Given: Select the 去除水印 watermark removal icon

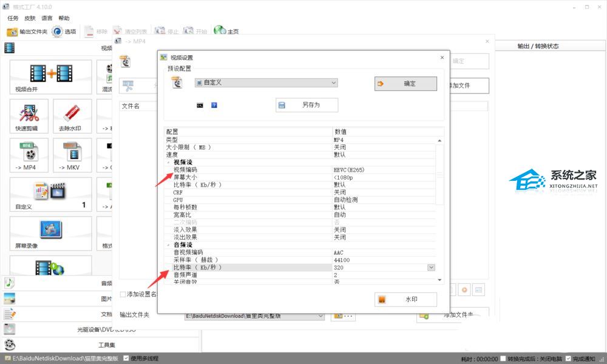Looking at the screenshot, I should pos(72,116).
